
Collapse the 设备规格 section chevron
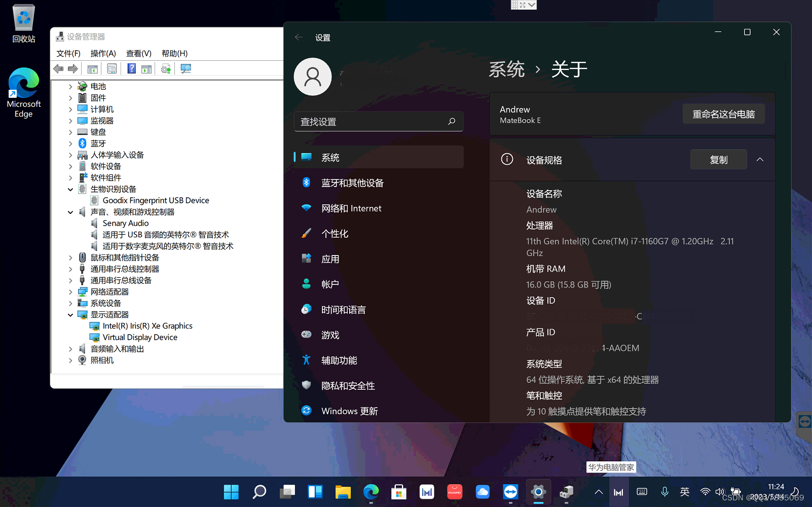tap(760, 160)
